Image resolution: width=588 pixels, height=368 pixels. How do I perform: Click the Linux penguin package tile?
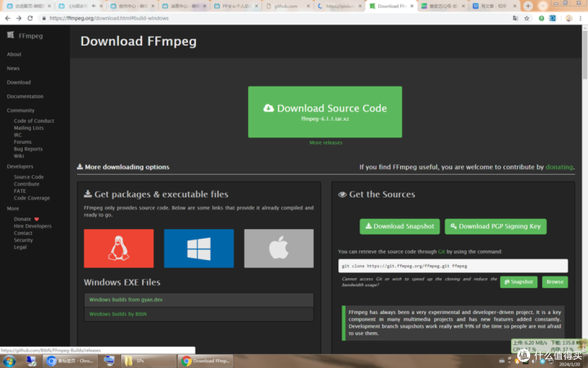click(119, 249)
